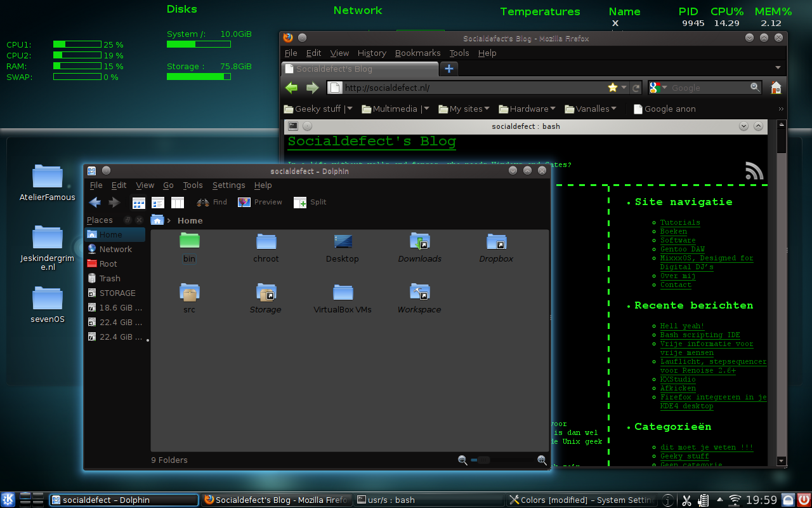Viewport: 812px width, 508px height.
Task: Open Find with the binoculars icon
Action: tap(212, 202)
